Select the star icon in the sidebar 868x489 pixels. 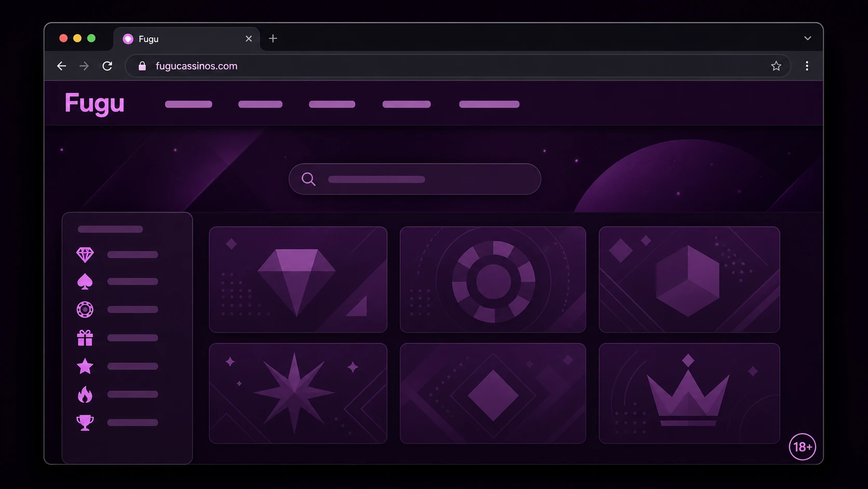tap(85, 366)
